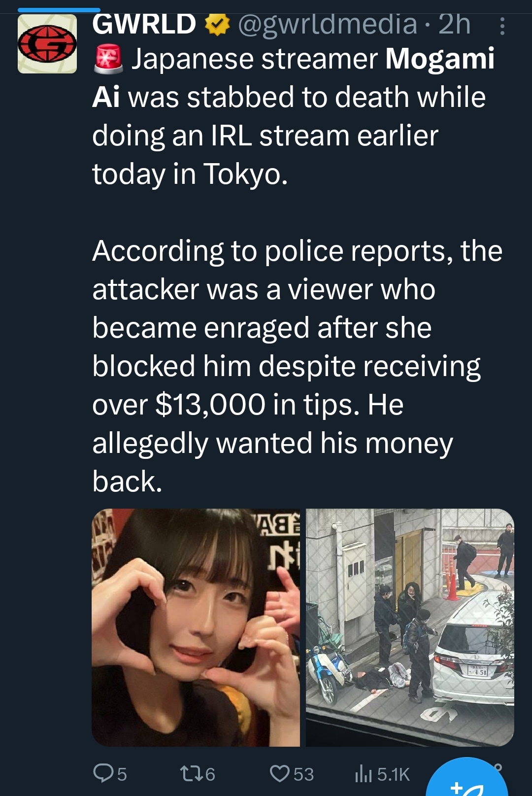Click the like count 53
Screen dimensions: 532x796
(303, 774)
